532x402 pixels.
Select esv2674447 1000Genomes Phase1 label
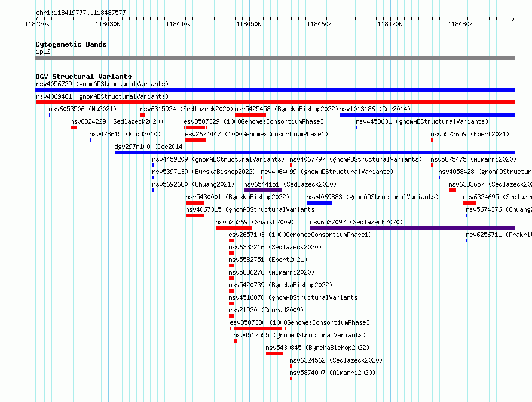pyautogui.click(x=256, y=134)
